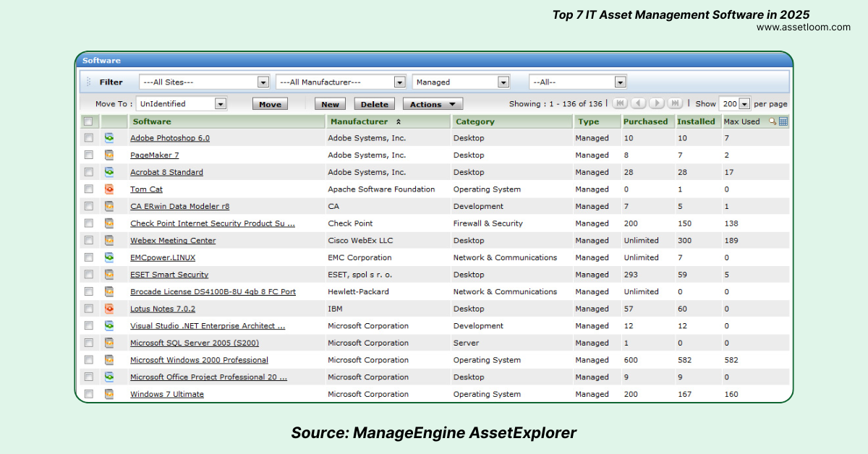868x454 pixels.
Task: Click the Office Project Professional row icon
Action: pos(109,377)
